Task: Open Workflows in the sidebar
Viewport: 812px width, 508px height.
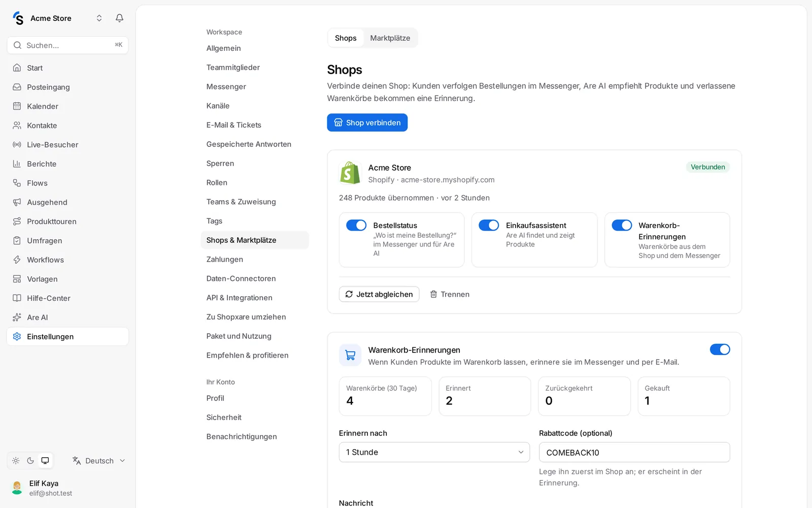Action: 67,260
